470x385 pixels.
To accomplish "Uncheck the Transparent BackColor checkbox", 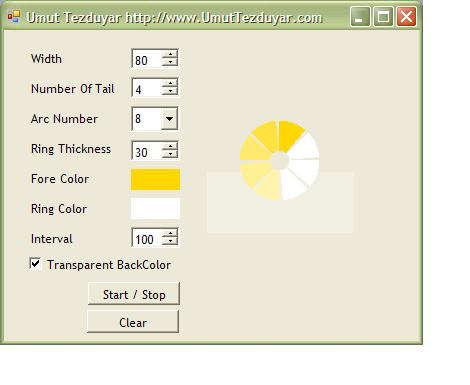I will click(35, 264).
